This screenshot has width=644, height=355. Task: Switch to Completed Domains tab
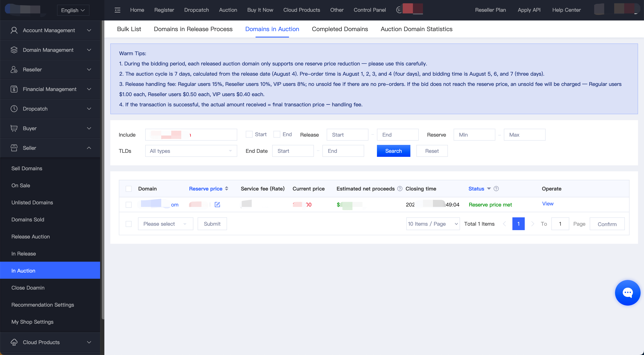(340, 29)
